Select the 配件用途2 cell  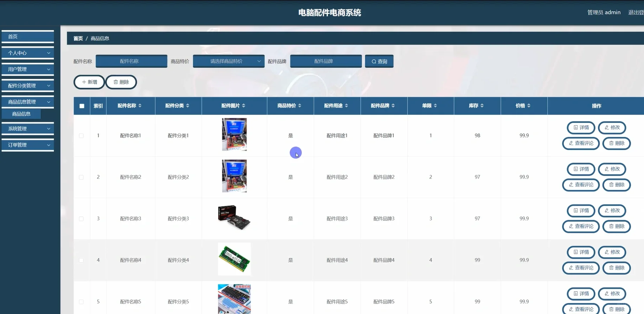pos(337,177)
